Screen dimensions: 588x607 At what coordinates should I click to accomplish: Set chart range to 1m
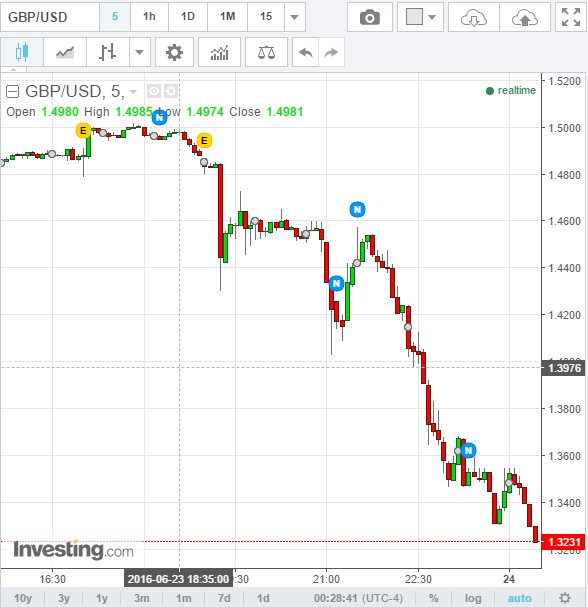click(x=183, y=598)
